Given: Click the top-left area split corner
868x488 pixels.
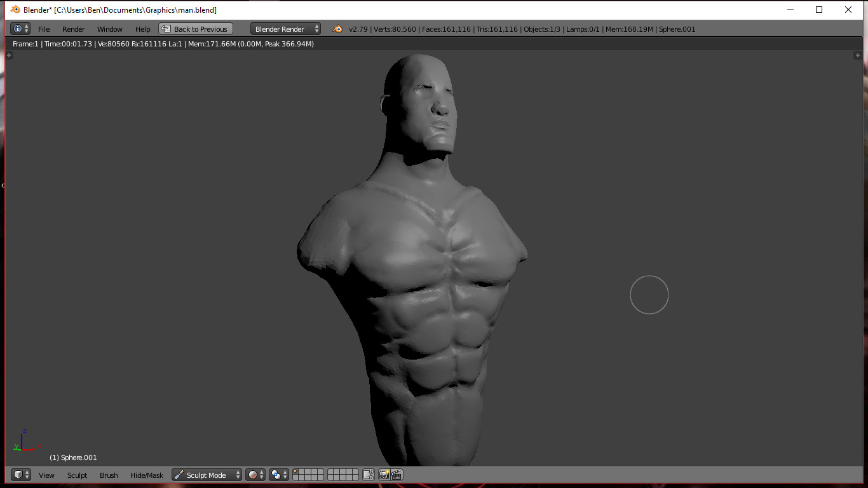Looking at the screenshot, I should tap(9, 56).
